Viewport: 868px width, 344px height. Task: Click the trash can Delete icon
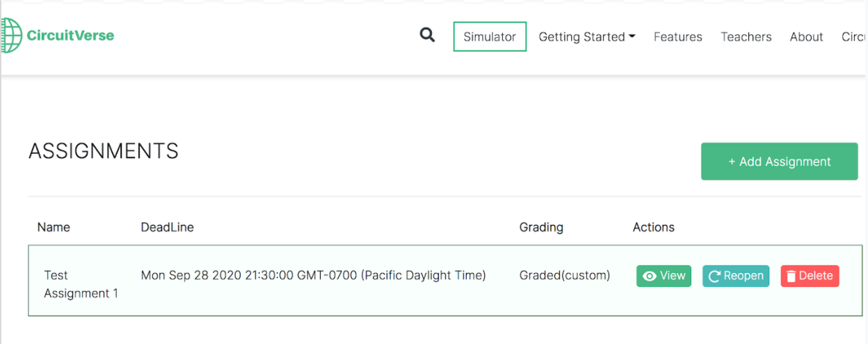[x=791, y=276]
